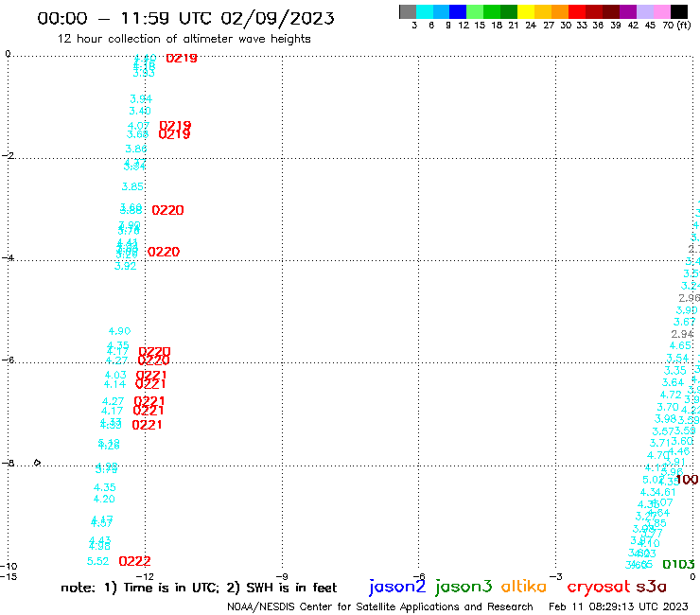Select the wave height value '4.72'
This screenshot has height=615, width=700.
pyautogui.click(x=671, y=395)
